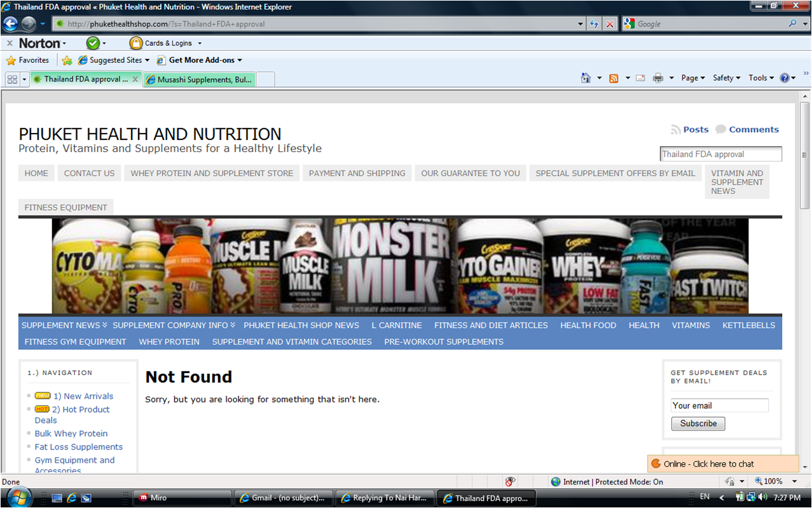Open OUR GUARANTEE TO YOU page

tap(471, 173)
